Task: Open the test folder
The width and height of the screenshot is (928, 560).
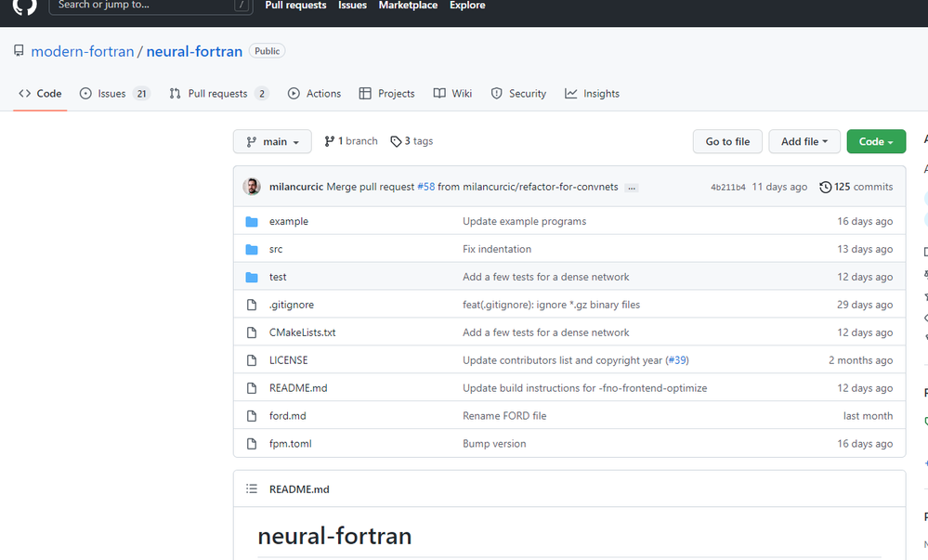Action: [x=278, y=277]
